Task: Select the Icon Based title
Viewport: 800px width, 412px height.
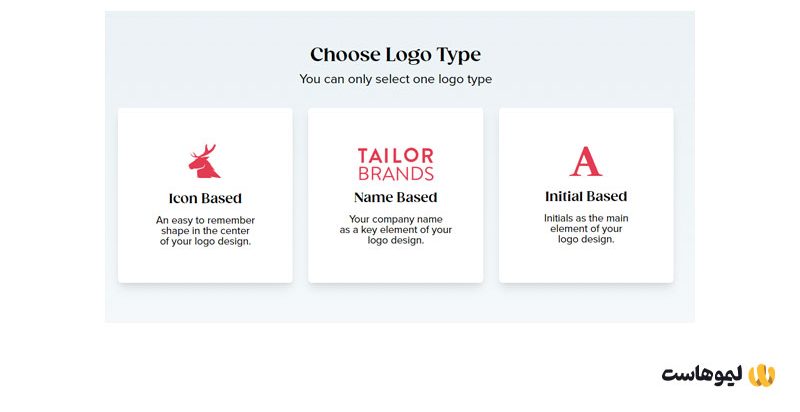Action: pos(205,198)
